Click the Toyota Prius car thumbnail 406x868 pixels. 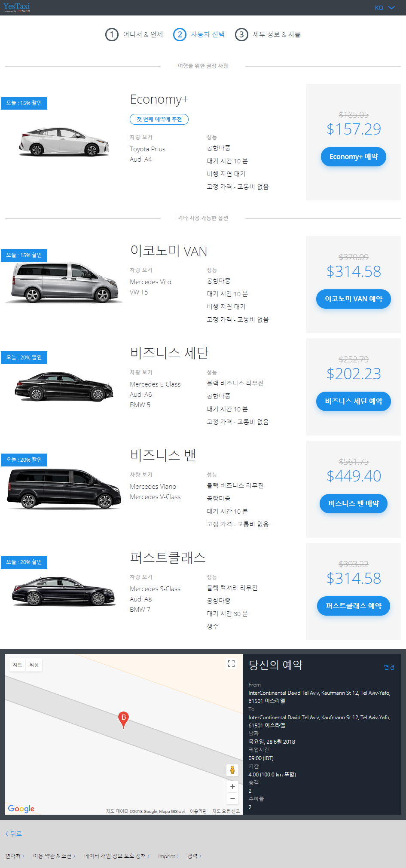coord(64,141)
